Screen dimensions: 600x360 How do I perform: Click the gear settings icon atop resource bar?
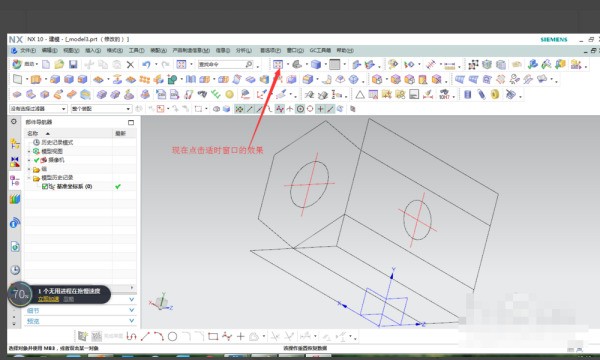(x=14, y=122)
